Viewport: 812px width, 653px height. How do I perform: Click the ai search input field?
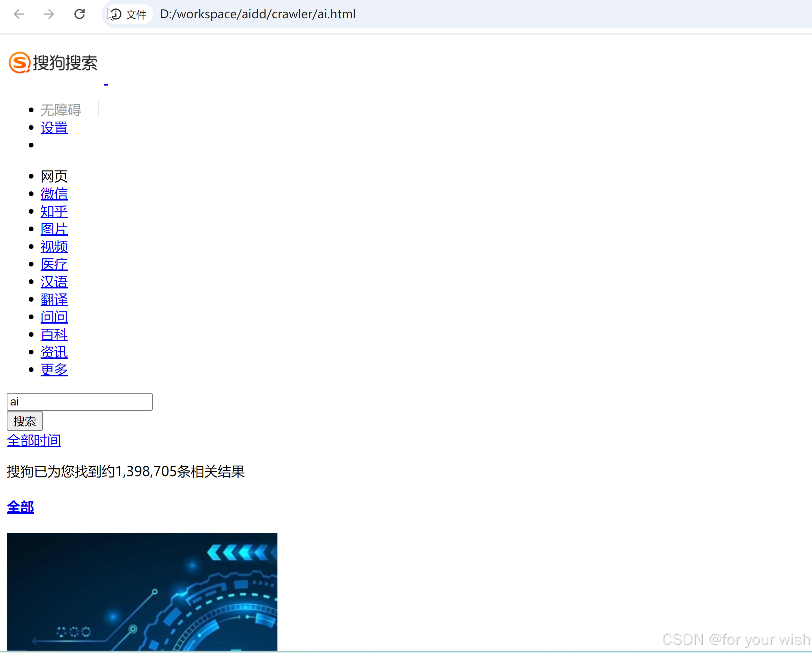coord(80,402)
